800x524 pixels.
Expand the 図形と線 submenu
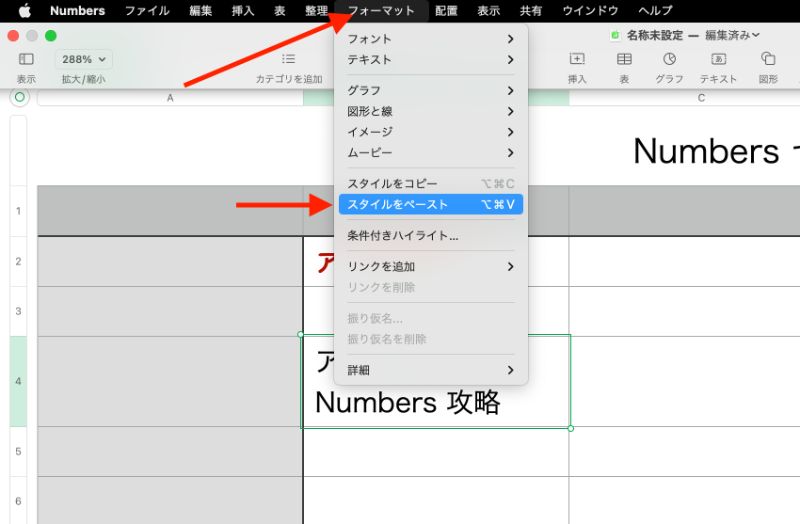(x=431, y=111)
